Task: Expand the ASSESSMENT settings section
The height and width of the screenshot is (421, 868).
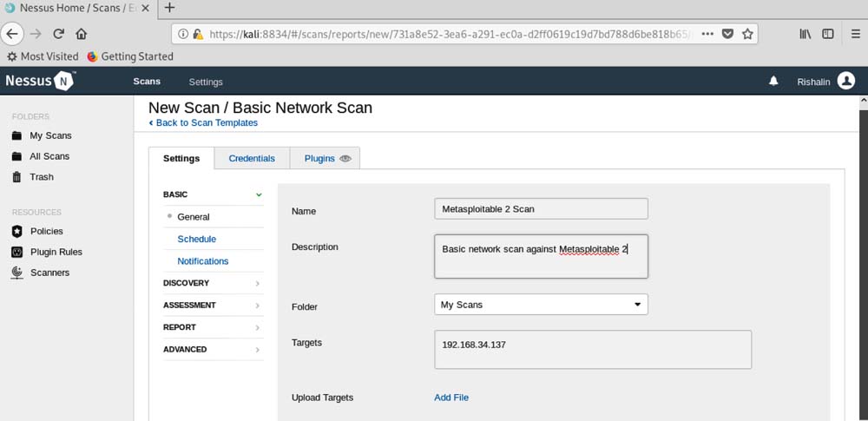Action: (213, 306)
